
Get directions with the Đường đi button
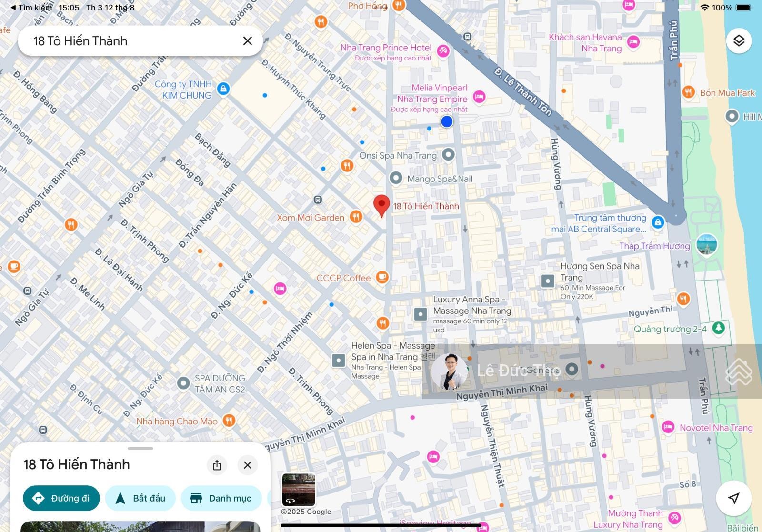click(x=61, y=498)
